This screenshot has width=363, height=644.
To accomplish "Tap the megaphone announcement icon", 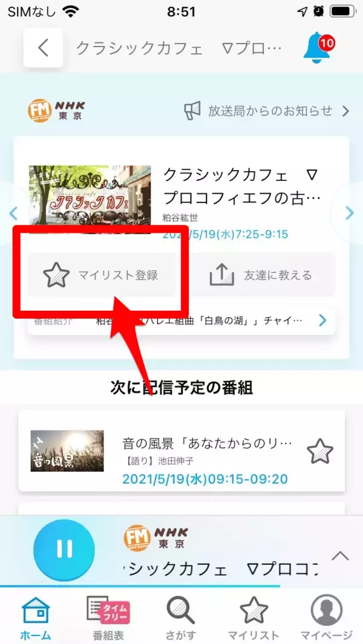I will (192, 111).
